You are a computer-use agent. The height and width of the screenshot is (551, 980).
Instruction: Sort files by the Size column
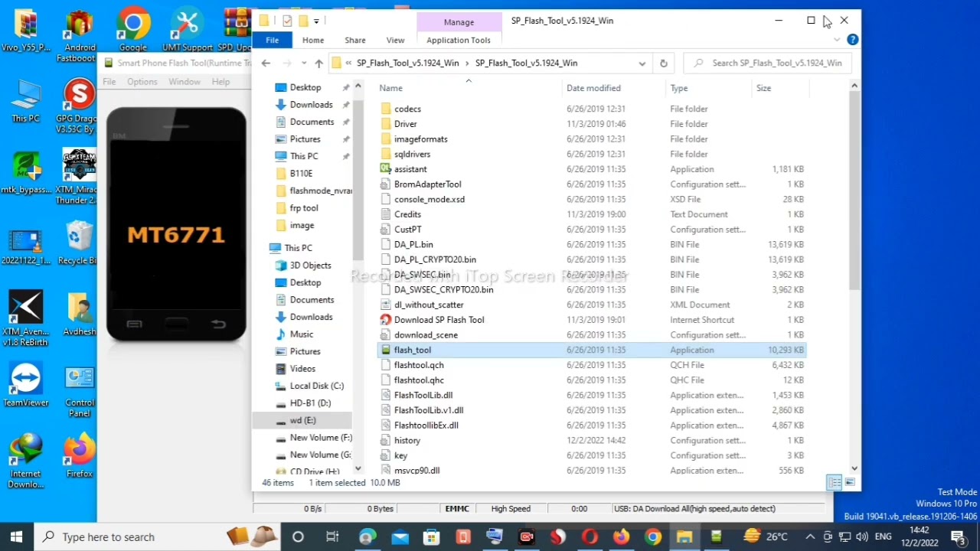(764, 88)
